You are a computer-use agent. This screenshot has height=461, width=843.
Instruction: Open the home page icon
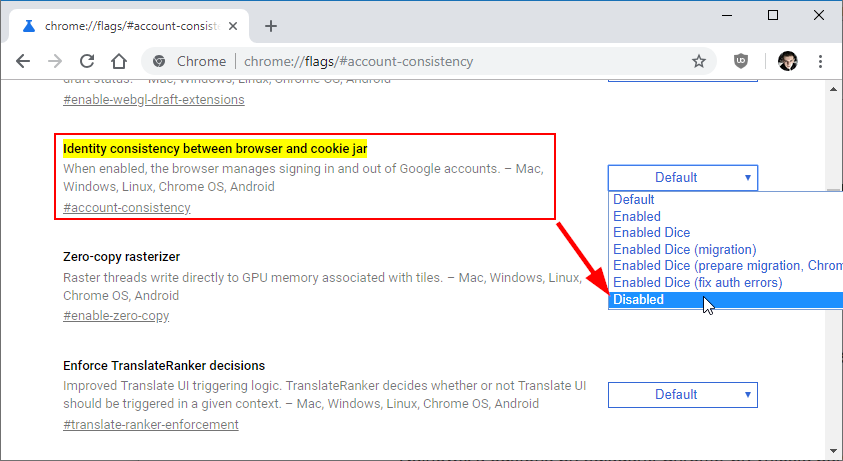(x=119, y=61)
